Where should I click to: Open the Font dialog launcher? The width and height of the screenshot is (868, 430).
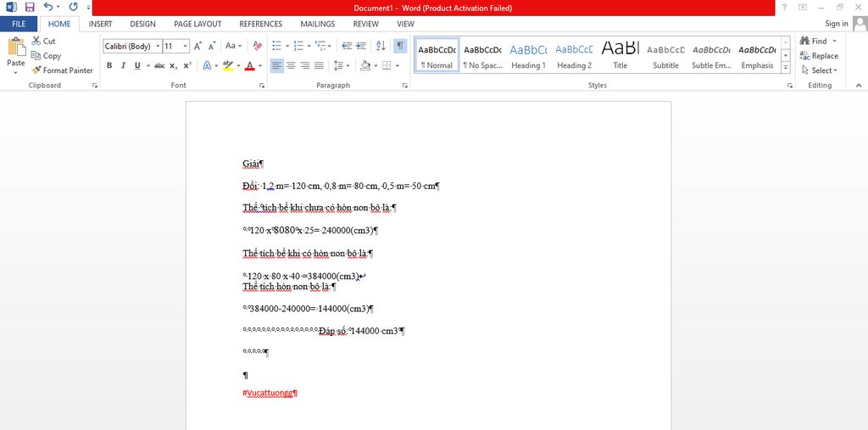point(261,86)
